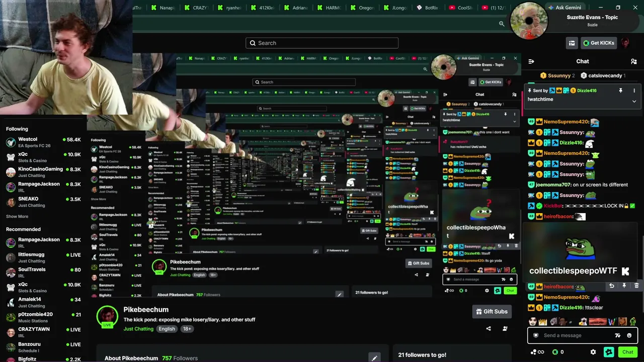Screen dimensions: 644x362
Task: Open chat settings gear
Action: point(593,352)
